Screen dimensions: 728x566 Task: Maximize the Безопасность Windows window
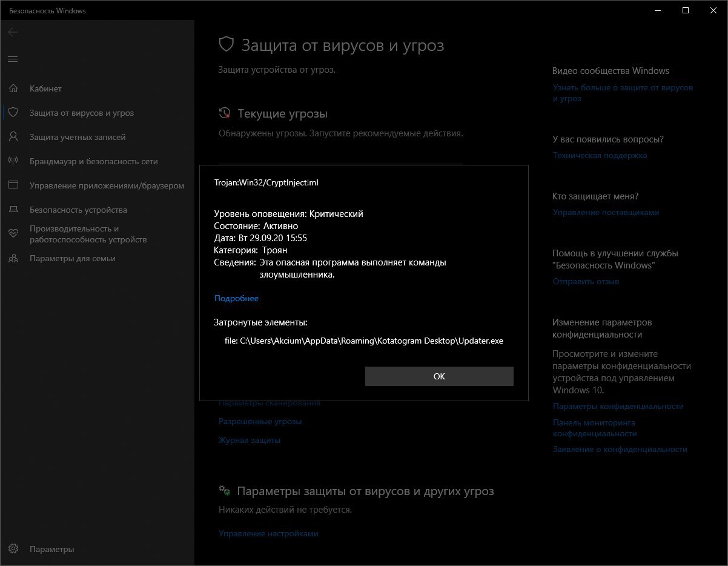(686, 10)
